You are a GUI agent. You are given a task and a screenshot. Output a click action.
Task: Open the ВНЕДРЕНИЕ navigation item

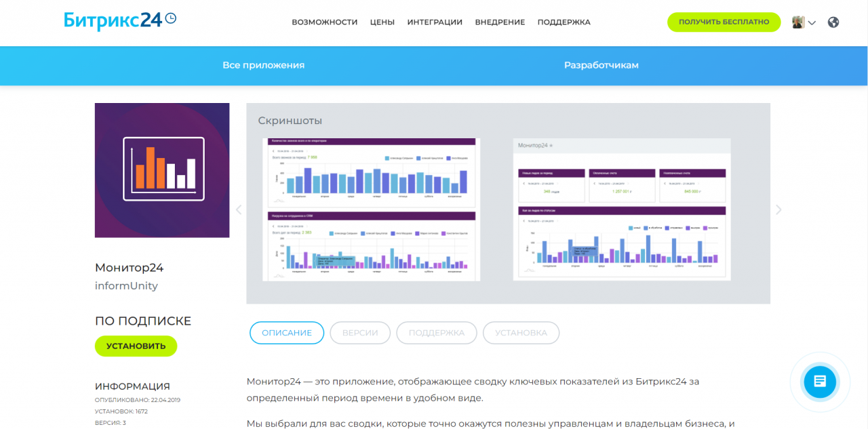click(x=500, y=22)
